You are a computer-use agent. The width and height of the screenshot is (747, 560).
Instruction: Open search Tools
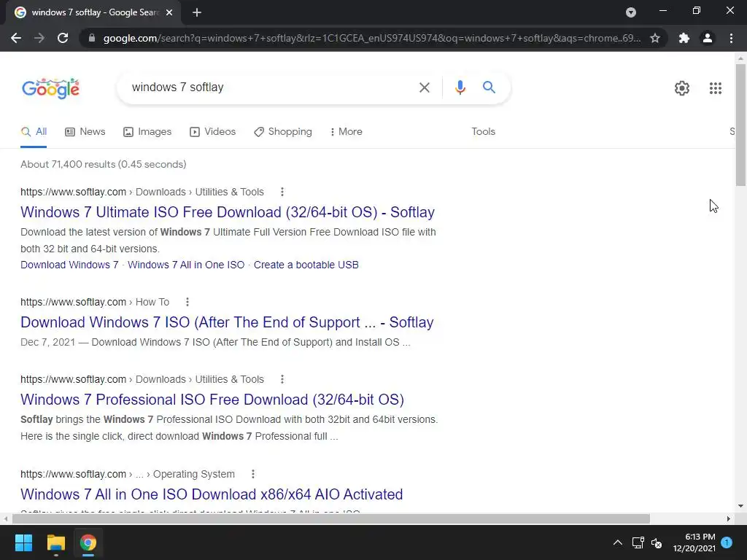click(483, 132)
